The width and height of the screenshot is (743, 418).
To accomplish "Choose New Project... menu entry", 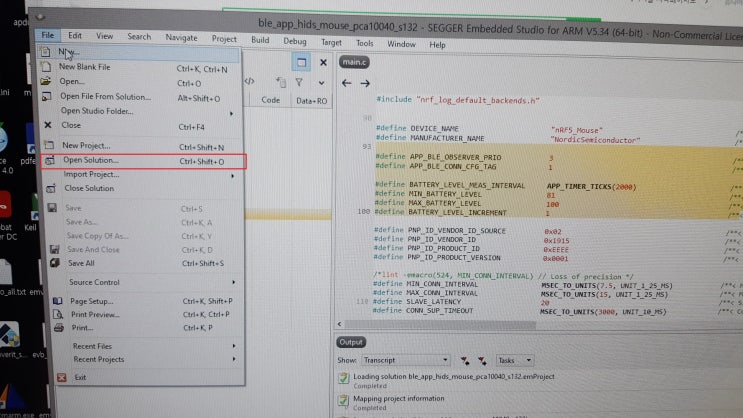I will click(x=143, y=146).
